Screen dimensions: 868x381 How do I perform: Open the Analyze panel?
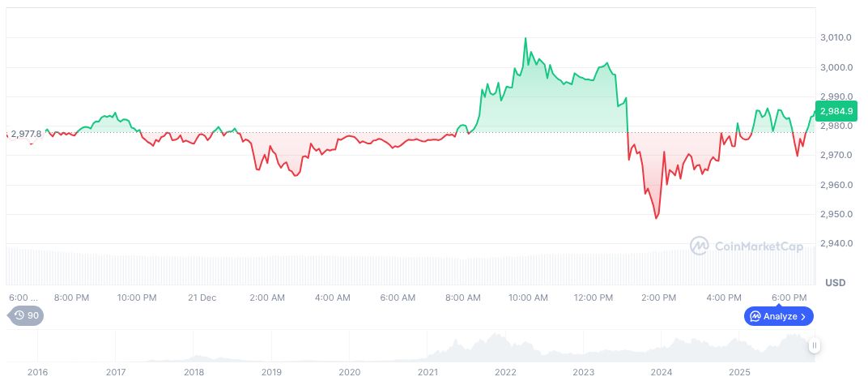coord(779,316)
